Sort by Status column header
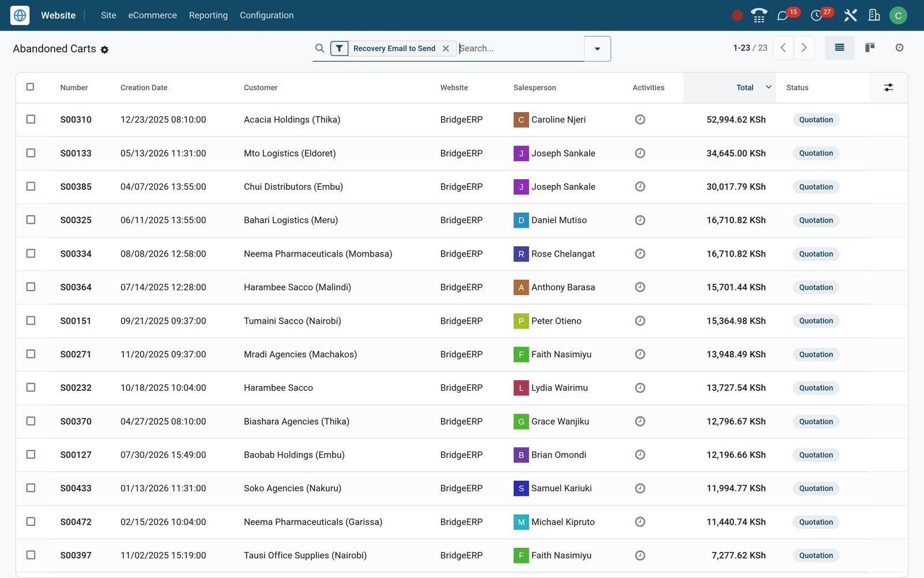 (797, 88)
